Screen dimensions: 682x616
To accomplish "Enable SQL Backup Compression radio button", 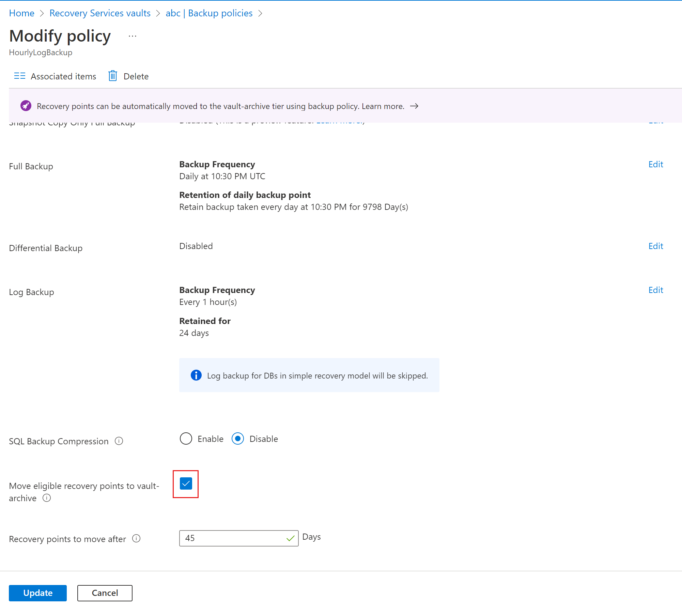I will point(186,439).
